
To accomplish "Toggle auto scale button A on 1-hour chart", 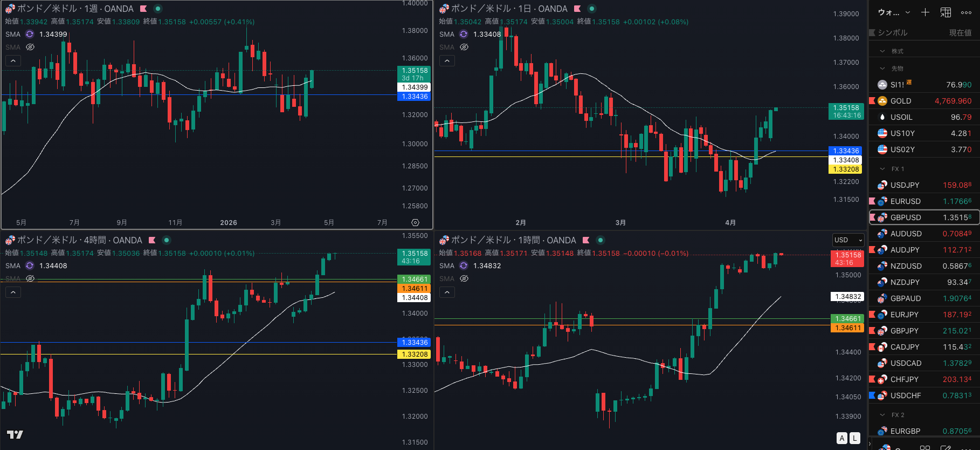I will click(x=842, y=438).
